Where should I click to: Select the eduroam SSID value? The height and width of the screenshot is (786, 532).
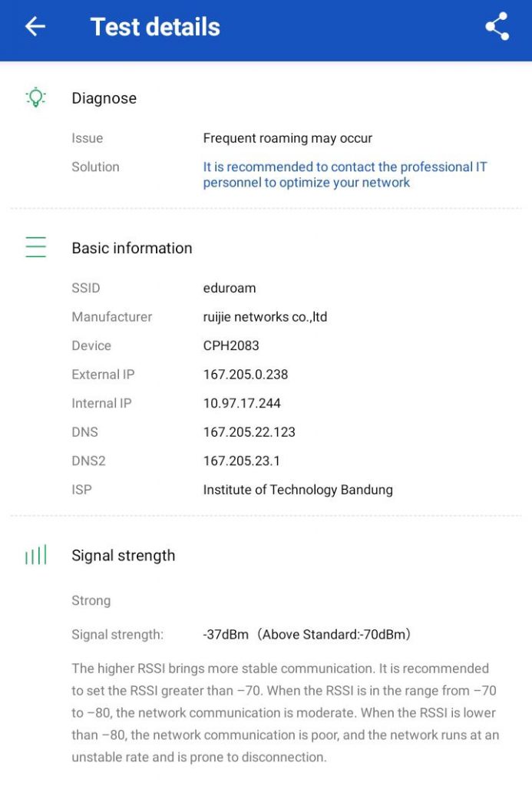pos(230,289)
